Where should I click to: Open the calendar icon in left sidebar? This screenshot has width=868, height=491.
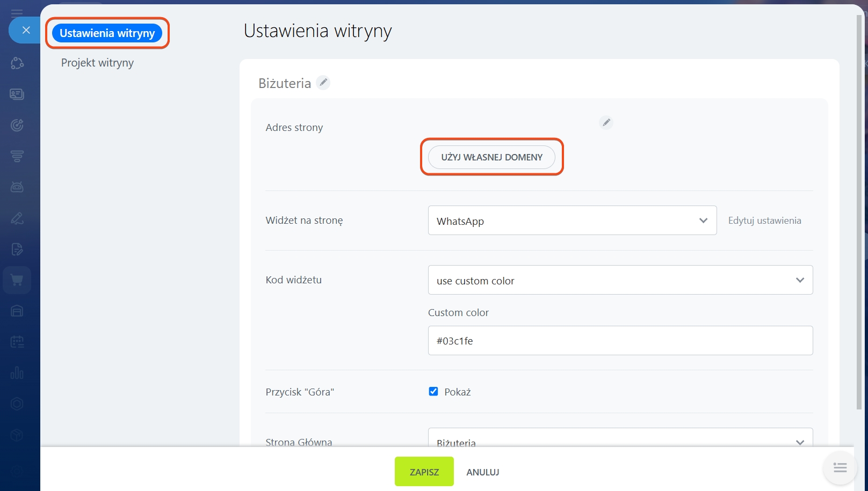pyautogui.click(x=17, y=341)
